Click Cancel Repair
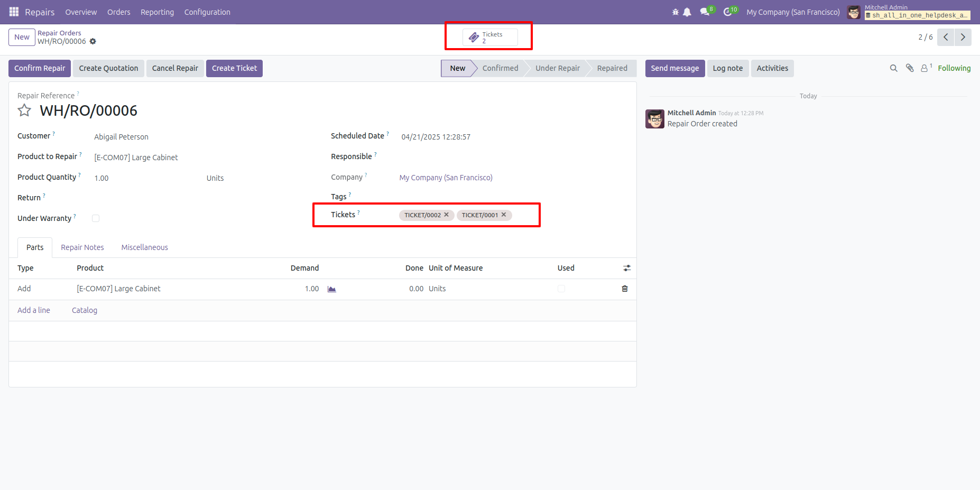 [175, 68]
